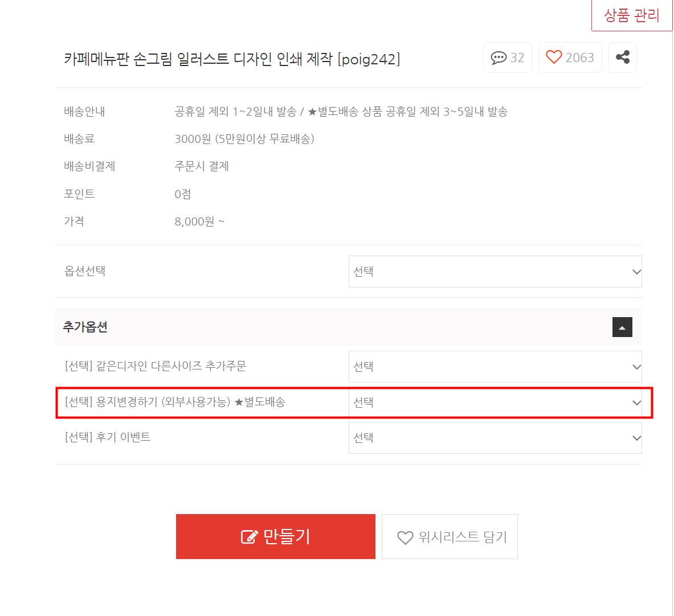Screen dimensions: 674x616
Task: Click 위시리스트 담기 text
Action: 463,537
